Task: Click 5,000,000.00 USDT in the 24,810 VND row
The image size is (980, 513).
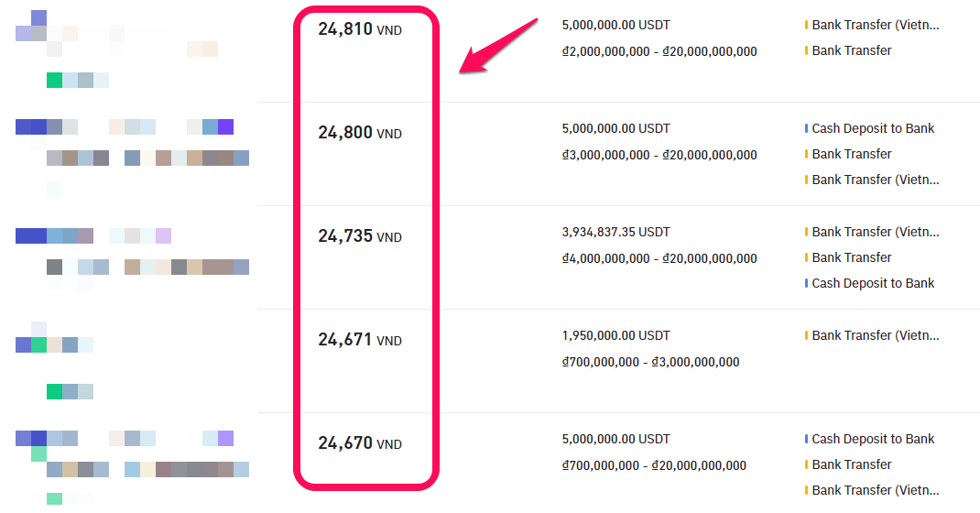Action: click(615, 25)
